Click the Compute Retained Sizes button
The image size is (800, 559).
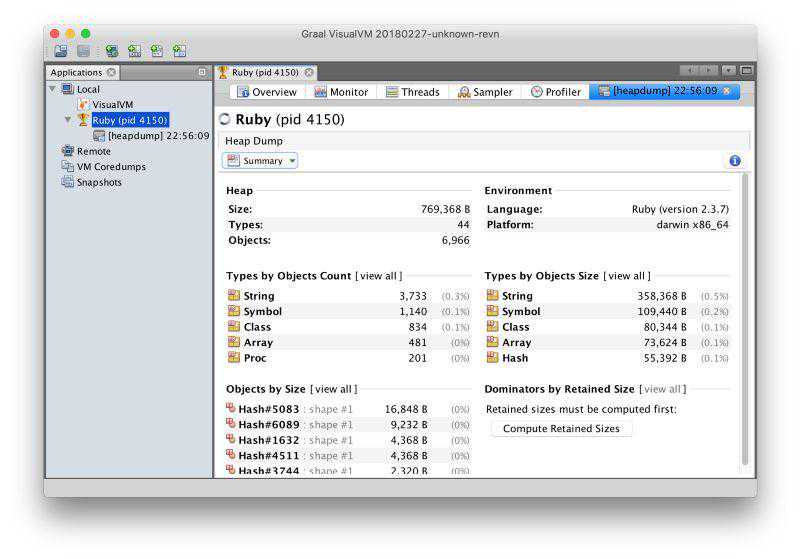click(561, 429)
